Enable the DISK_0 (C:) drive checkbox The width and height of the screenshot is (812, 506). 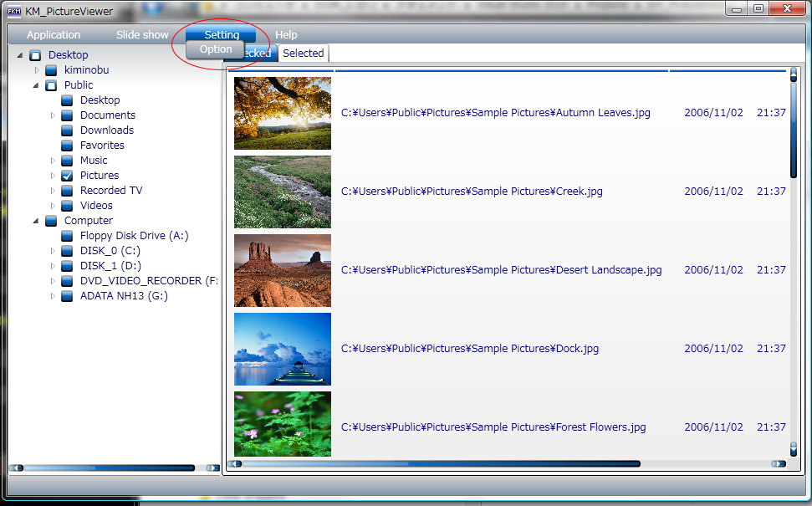coord(68,251)
